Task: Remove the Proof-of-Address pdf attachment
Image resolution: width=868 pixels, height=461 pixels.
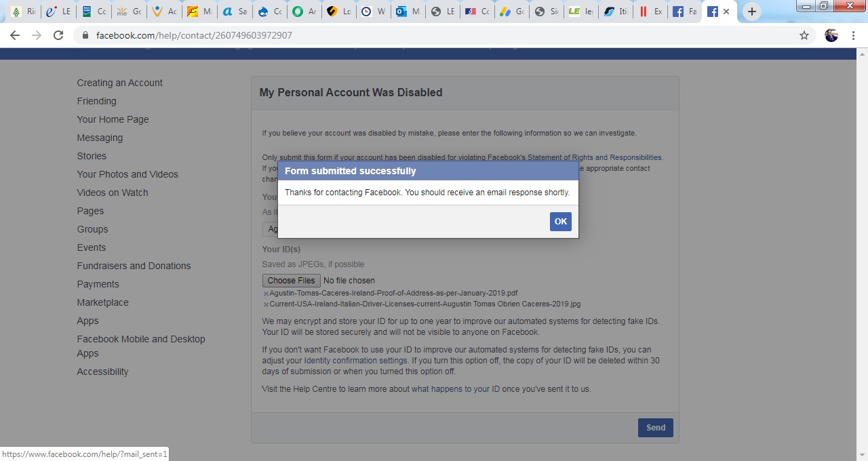Action: [266, 294]
